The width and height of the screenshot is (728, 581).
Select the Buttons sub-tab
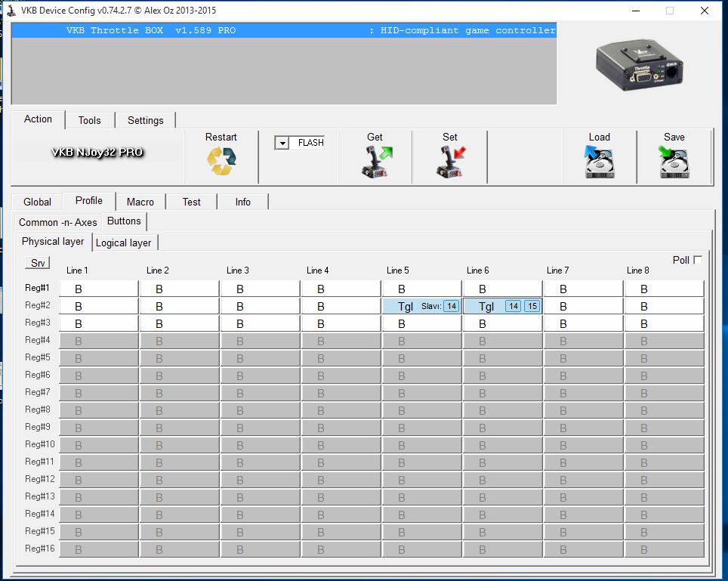point(124,221)
